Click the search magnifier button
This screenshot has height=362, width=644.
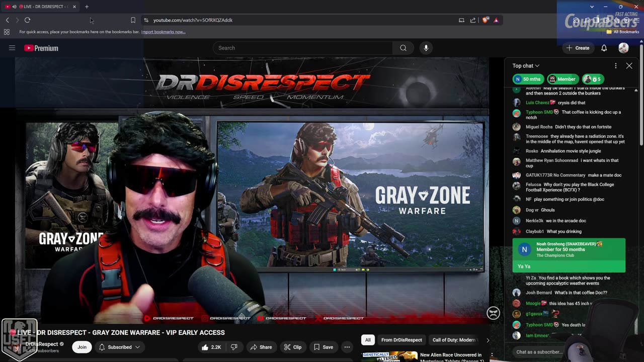(403, 48)
